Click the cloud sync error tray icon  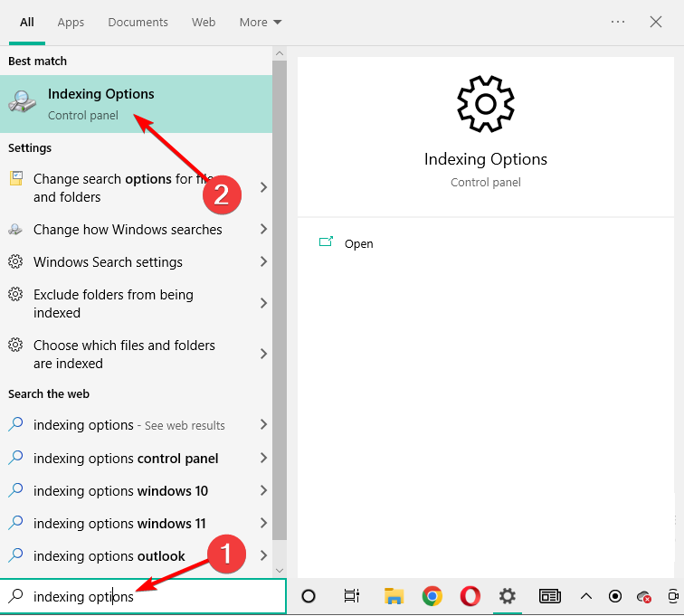[x=644, y=596]
